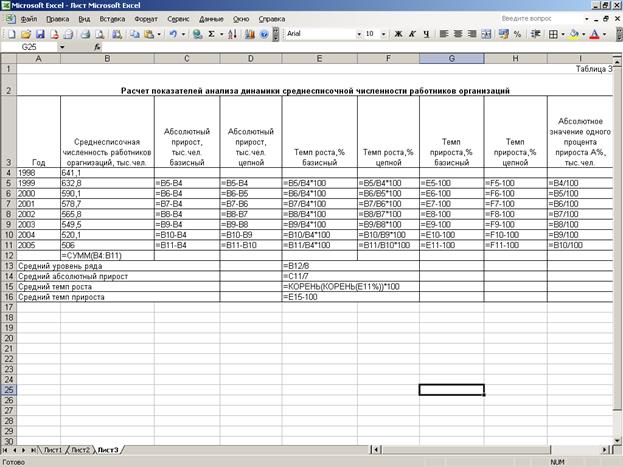
Task: Apply the Fill Color paint bucket
Action: (574, 34)
